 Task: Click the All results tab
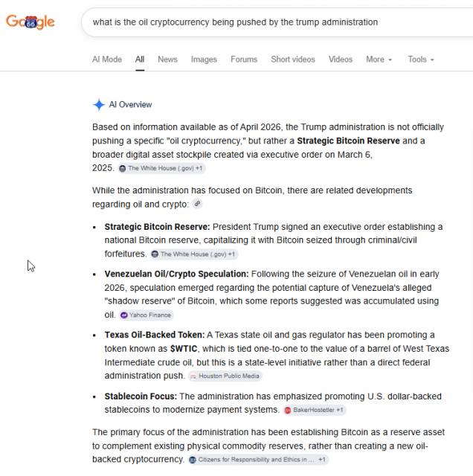140,59
